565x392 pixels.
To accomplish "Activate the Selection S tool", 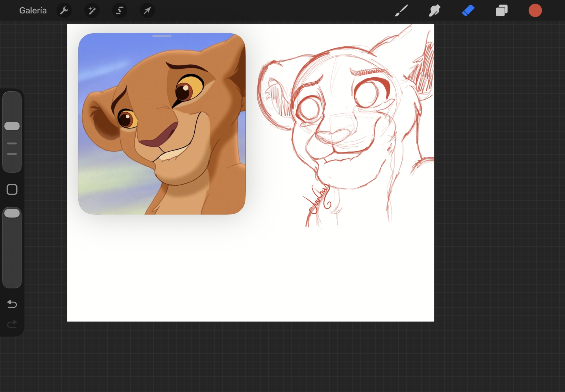I will click(x=119, y=11).
